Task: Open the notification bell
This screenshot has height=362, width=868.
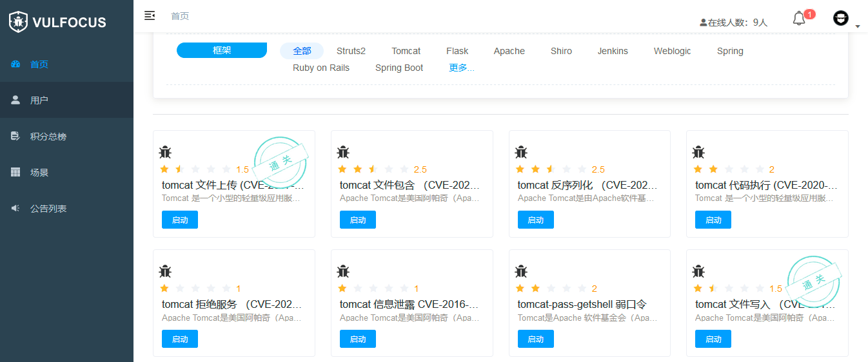Action: (x=799, y=19)
